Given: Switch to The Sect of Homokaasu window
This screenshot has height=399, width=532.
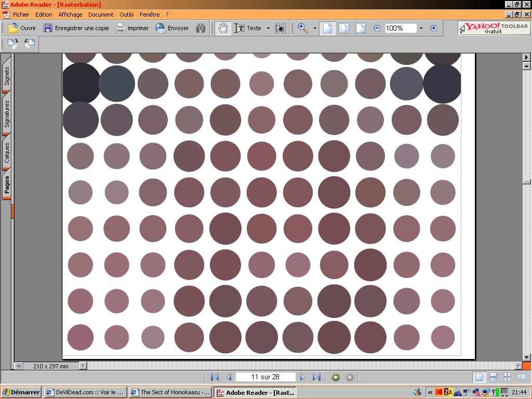Looking at the screenshot, I should click(x=171, y=392).
